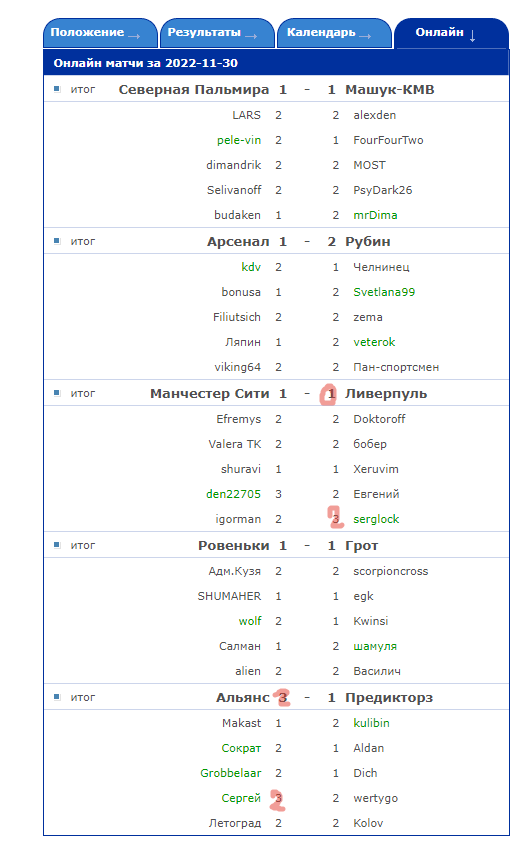This screenshot has height=856, width=522.
Task: Click blue square icon beside Северная Пальмира match
Action: (57, 89)
